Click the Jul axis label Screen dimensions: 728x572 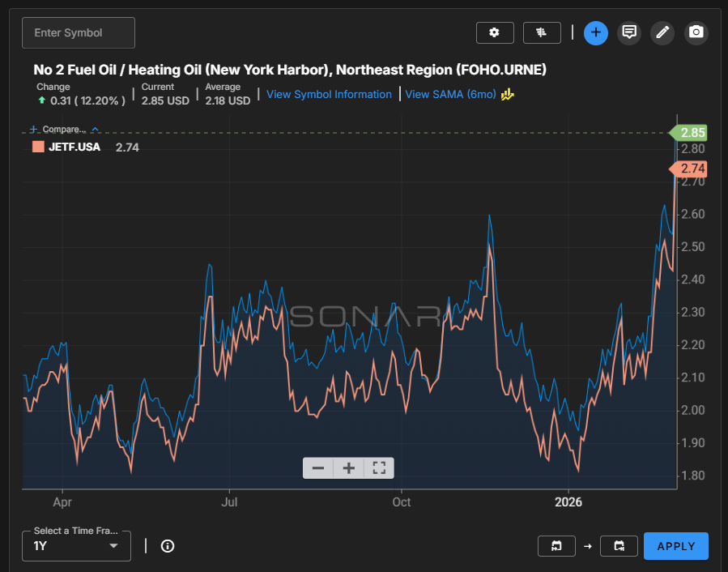click(229, 502)
